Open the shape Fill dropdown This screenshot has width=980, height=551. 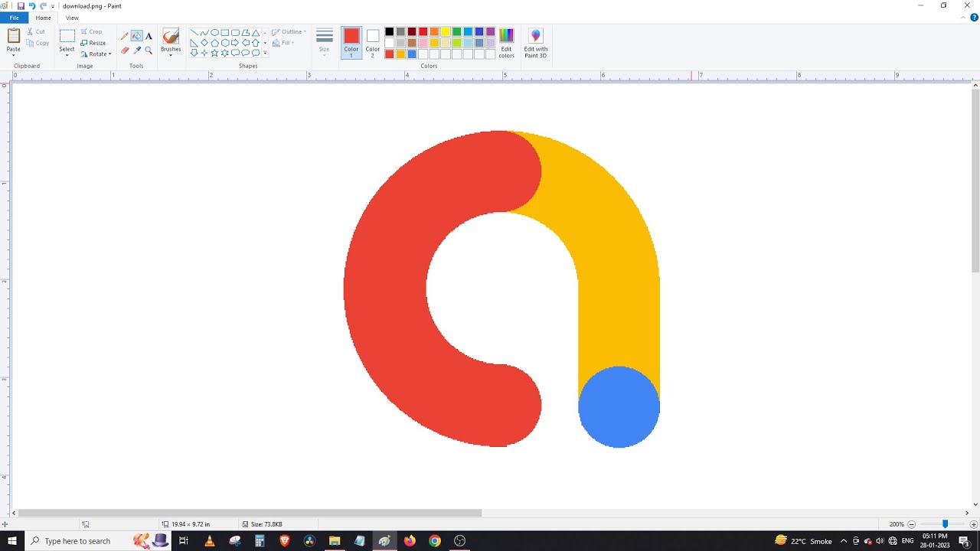tap(284, 43)
